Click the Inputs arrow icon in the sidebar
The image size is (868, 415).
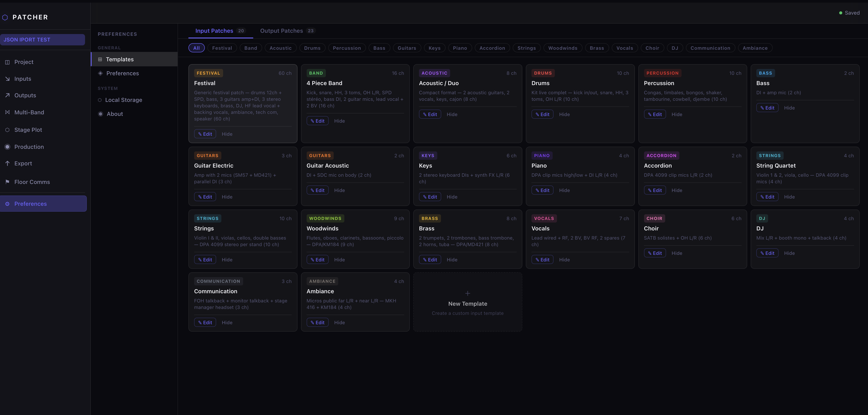click(x=7, y=79)
